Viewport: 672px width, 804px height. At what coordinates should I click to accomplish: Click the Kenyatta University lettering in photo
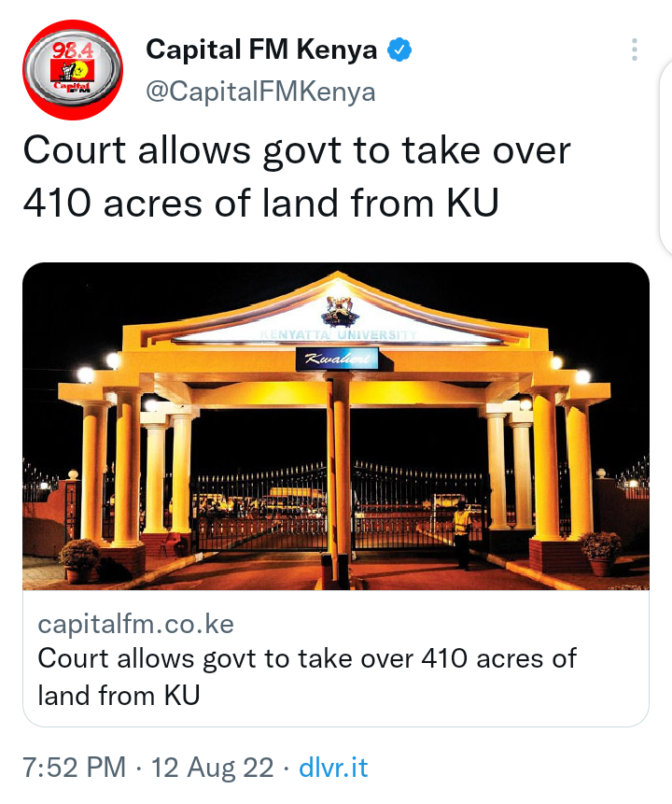pos(340,335)
